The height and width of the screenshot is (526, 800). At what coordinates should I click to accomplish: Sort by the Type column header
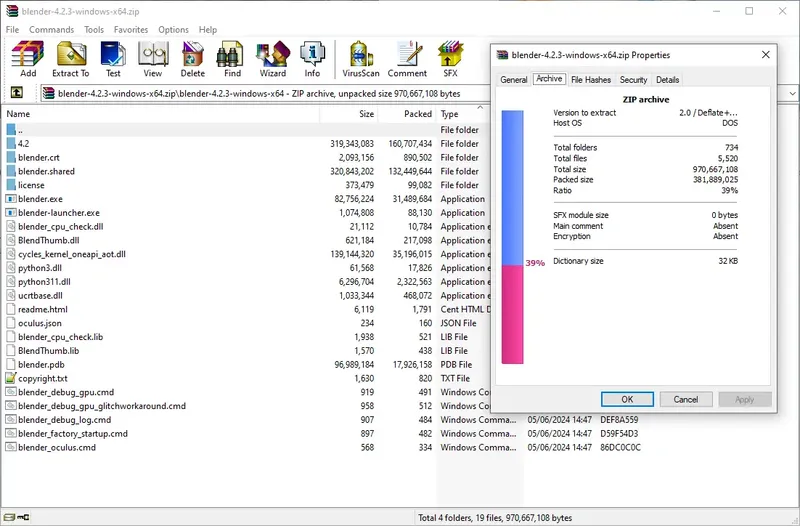pos(463,114)
